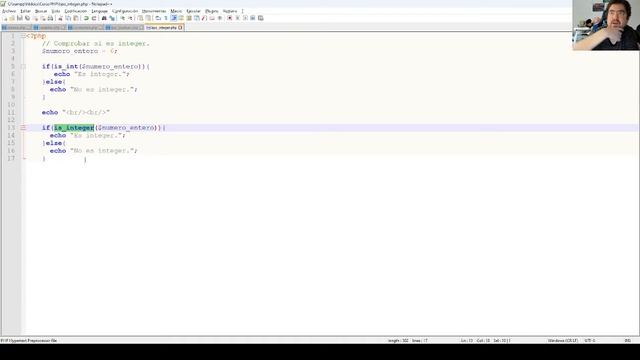This screenshot has height=360, width=640.
Task: Play back the recorded macro
Action: [245, 18]
